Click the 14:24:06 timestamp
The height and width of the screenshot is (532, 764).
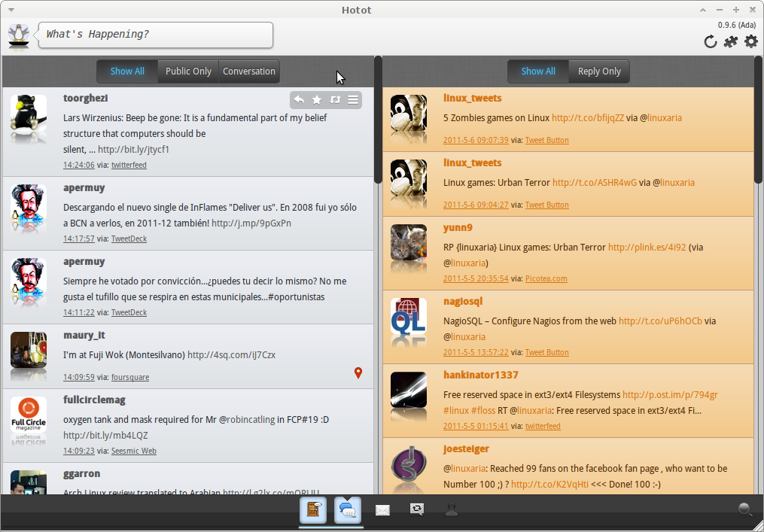[79, 165]
